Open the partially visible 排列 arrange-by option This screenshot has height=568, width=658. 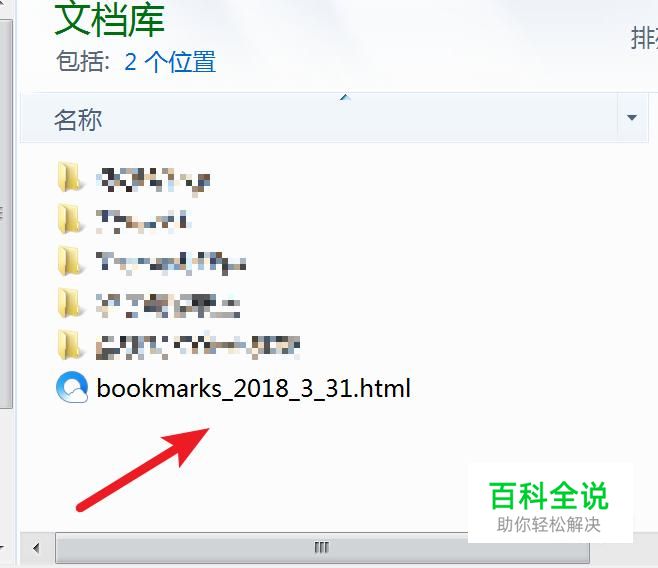[644, 38]
